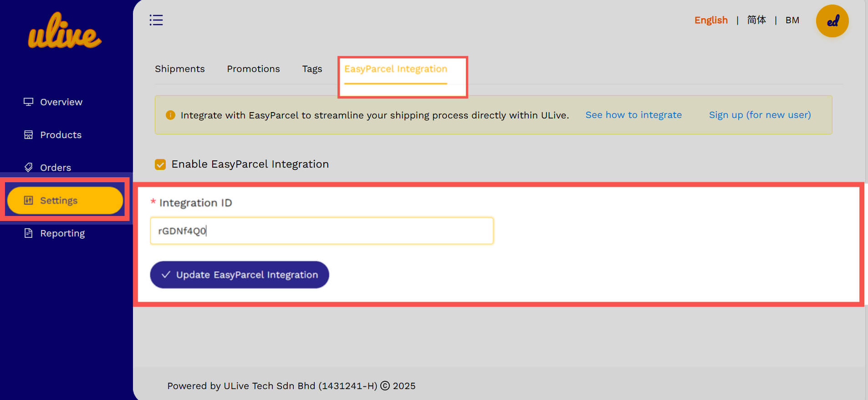Open the Promotions tab

[253, 69]
